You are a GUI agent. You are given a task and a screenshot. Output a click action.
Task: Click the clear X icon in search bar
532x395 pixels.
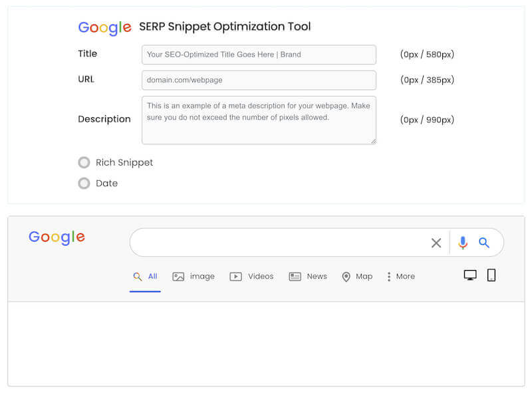436,243
